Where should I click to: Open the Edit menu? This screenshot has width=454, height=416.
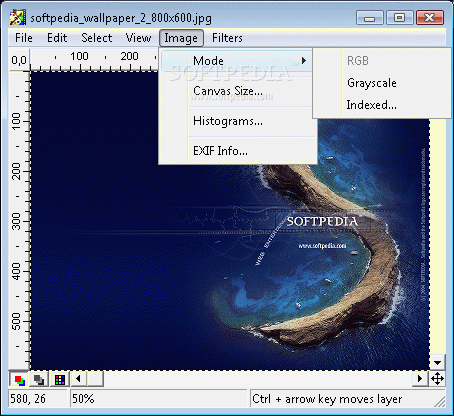57,38
